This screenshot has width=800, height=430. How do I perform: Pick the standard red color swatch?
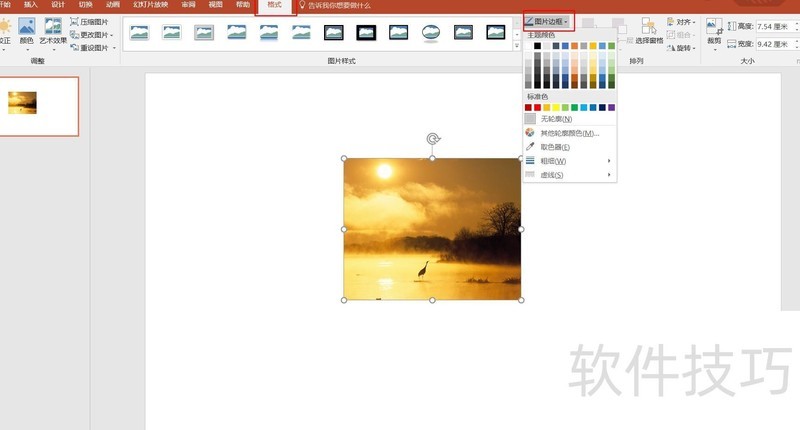(x=537, y=108)
